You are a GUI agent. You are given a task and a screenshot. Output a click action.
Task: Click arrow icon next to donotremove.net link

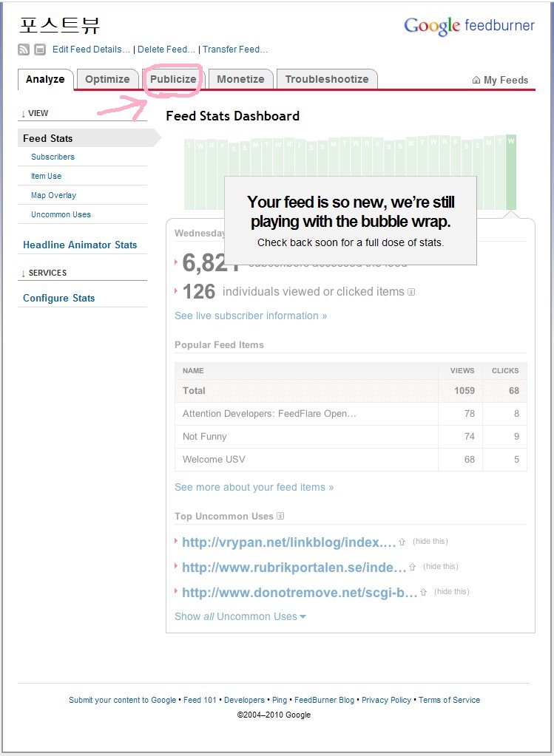click(x=423, y=592)
